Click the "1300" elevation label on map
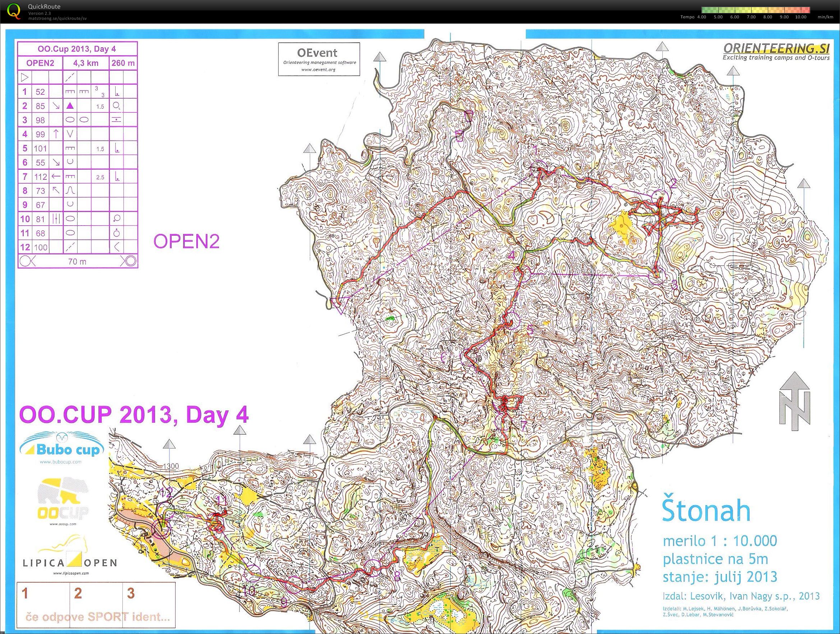Screen dimensions: 840x634 171,466
